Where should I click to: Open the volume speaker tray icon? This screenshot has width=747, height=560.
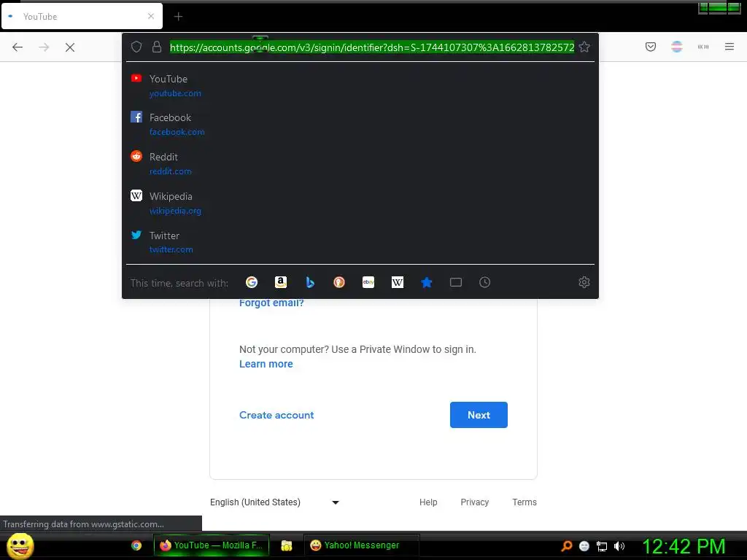[x=619, y=546]
